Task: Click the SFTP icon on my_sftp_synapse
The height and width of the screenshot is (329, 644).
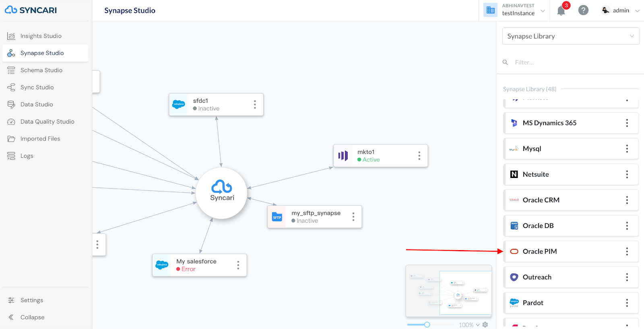Action: [277, 217]
